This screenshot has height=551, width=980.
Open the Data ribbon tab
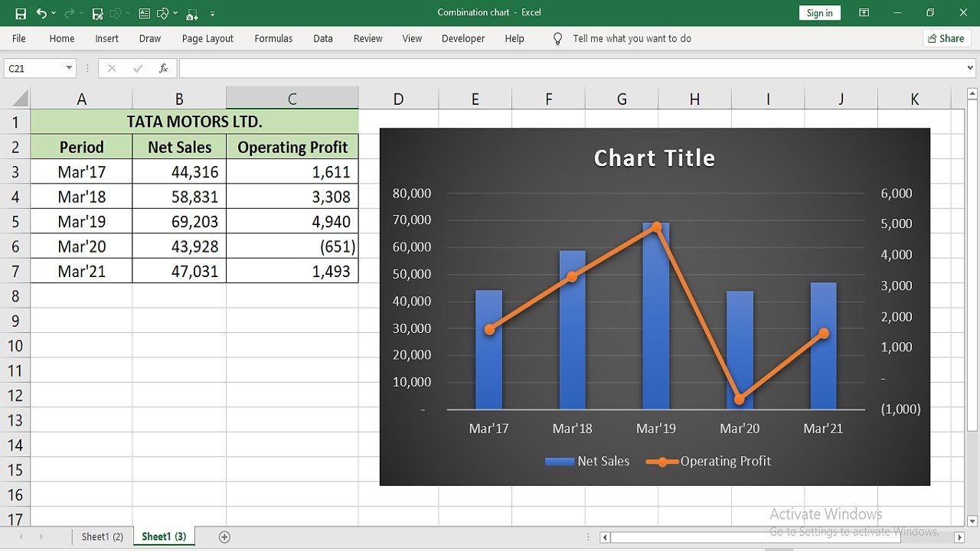pos(323,38)
